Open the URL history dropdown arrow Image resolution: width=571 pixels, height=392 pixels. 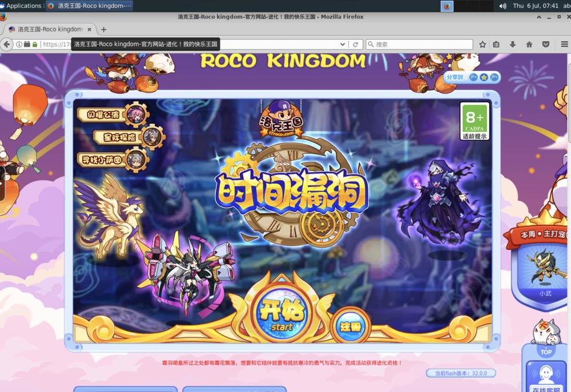point(342,45)
